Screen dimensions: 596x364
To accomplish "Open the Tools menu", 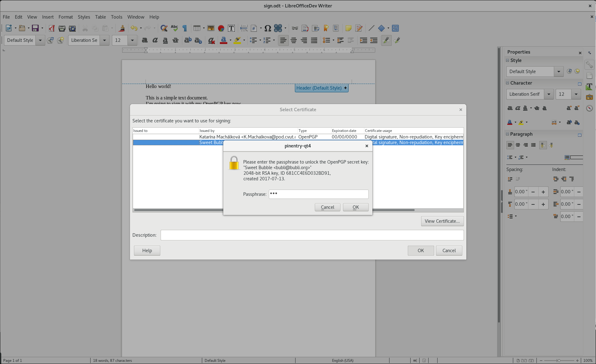I will (116, 17).
